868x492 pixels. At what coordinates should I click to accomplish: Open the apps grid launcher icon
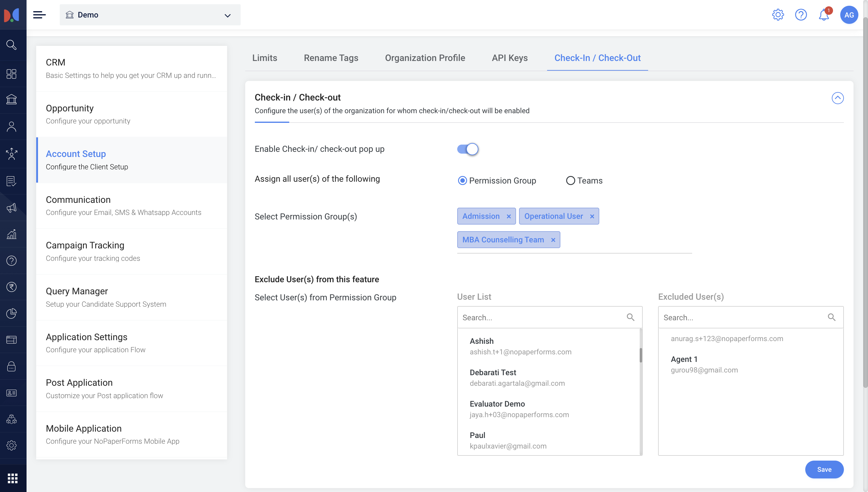click(x=12, y=478)
